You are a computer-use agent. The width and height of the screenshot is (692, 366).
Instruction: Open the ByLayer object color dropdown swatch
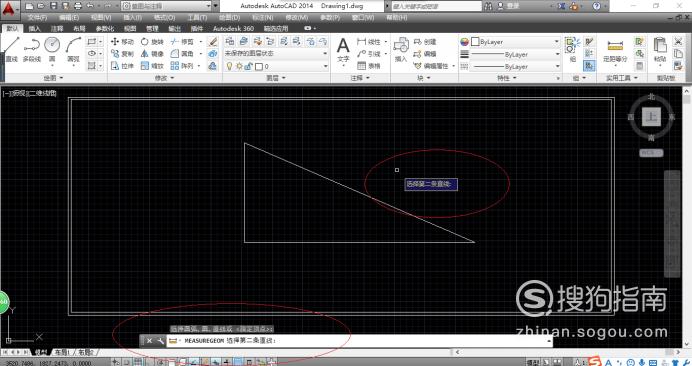(x=514, y=42)
